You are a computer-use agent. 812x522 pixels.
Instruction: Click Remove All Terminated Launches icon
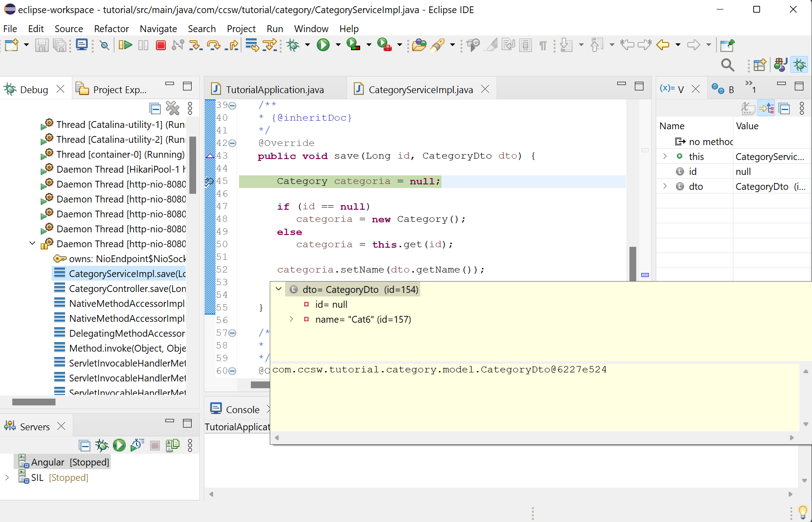point(173,108)
